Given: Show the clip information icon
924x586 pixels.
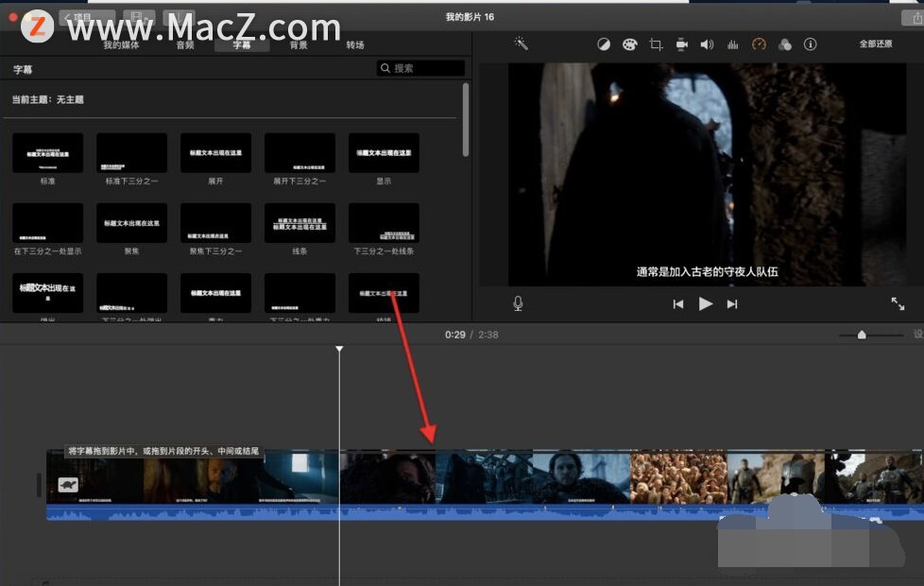Looking at the screenshot, I should (x=811, y=44).
